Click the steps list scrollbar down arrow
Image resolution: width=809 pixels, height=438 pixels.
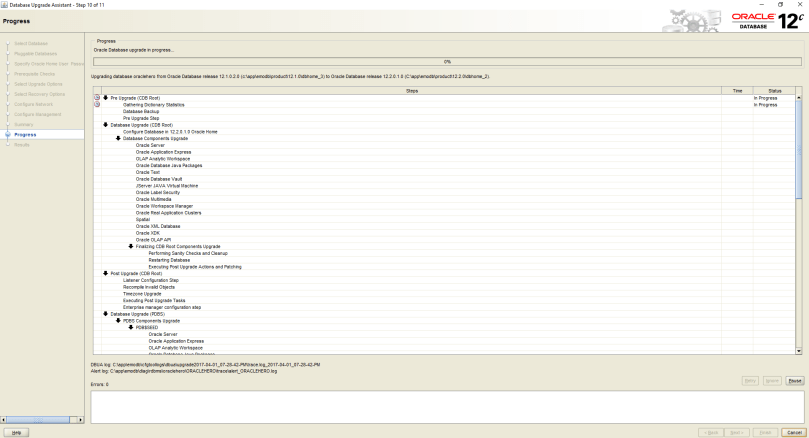[x=798, y=350]
